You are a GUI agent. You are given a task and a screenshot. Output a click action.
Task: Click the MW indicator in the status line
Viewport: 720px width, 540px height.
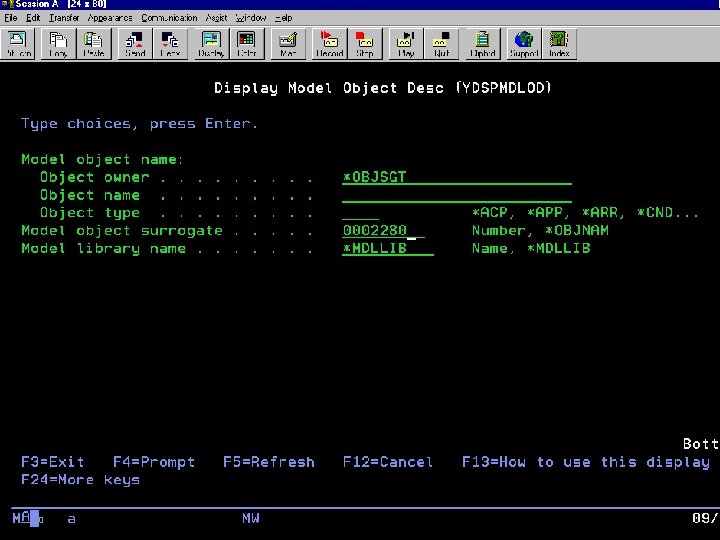[x=251, y=518]
